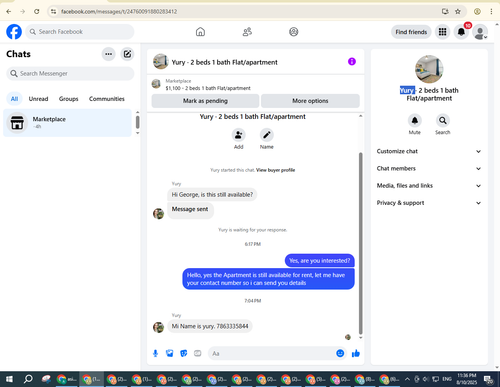
Task: Open Chats options three-dot button
Action: pyautogui.click(x=109, y=54)
